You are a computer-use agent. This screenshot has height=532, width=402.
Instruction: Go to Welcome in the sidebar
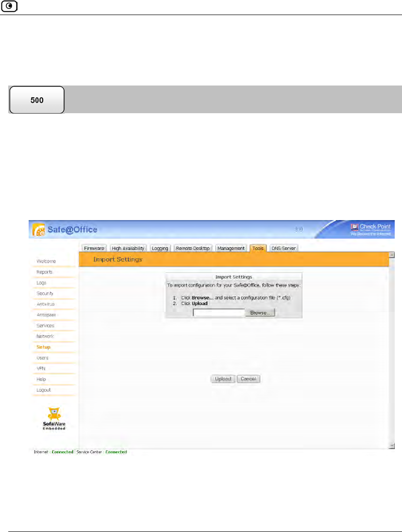(46, 261)
